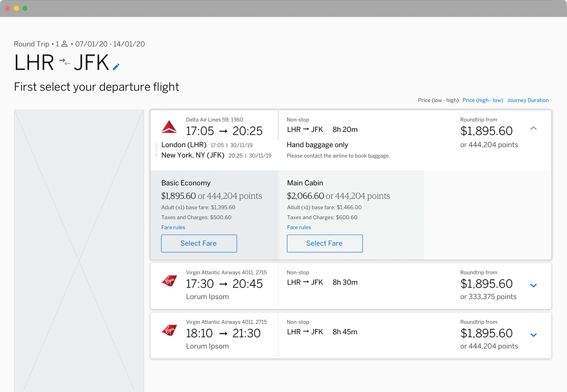Sort by Price (high - low)
567x392 pixels.
[x=483, y=100]
